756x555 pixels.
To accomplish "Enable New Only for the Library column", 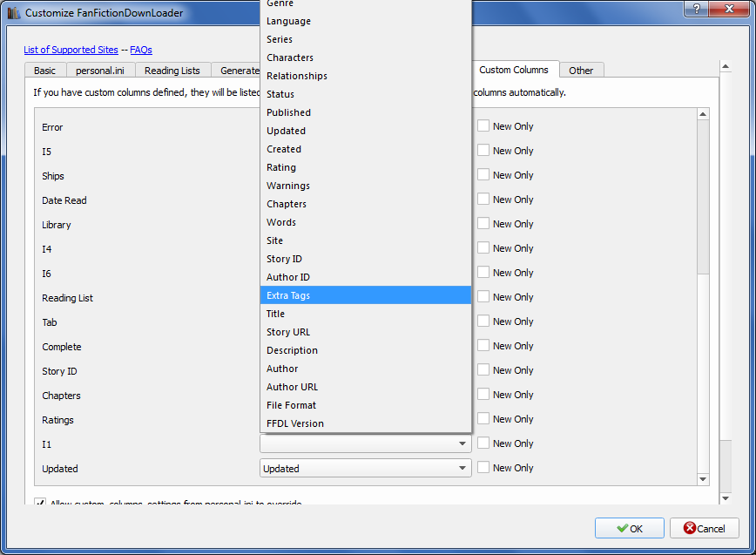I will pos(483,223).
